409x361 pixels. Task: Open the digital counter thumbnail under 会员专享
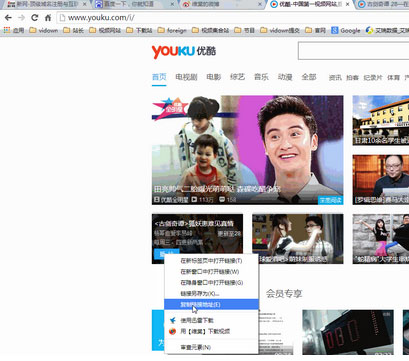click(348, 332)
